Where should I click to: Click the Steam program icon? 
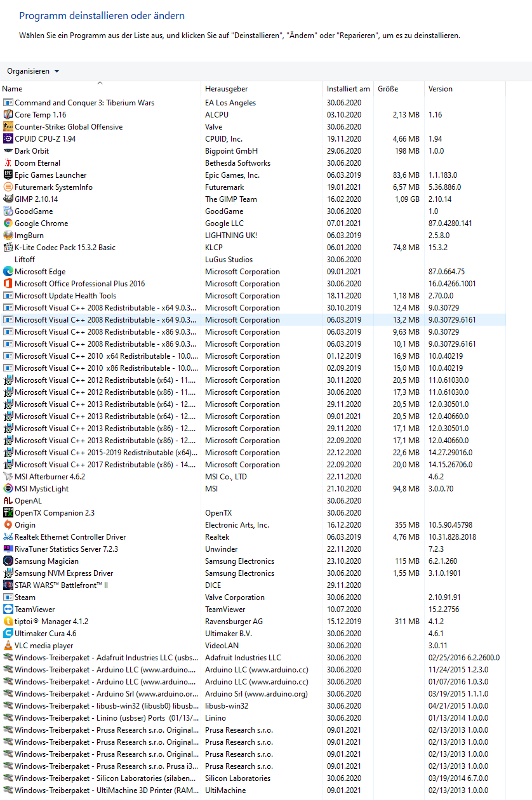coord(8,597)
